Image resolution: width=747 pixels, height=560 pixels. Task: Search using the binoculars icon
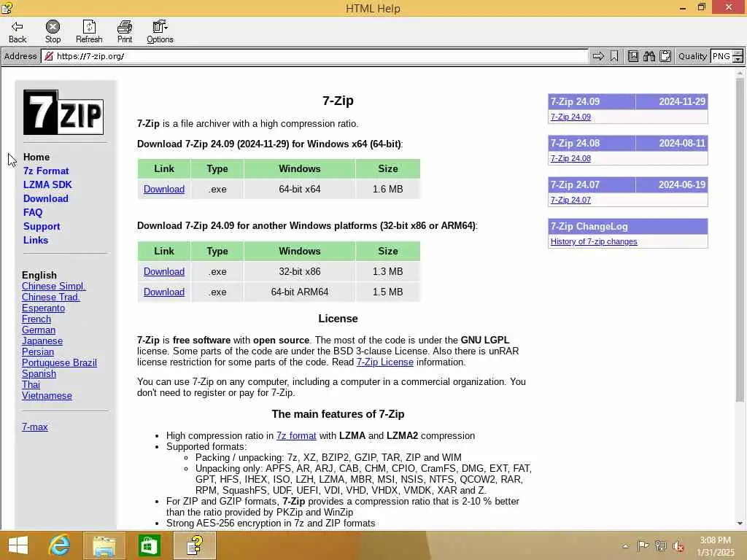(x=649, y=56)
